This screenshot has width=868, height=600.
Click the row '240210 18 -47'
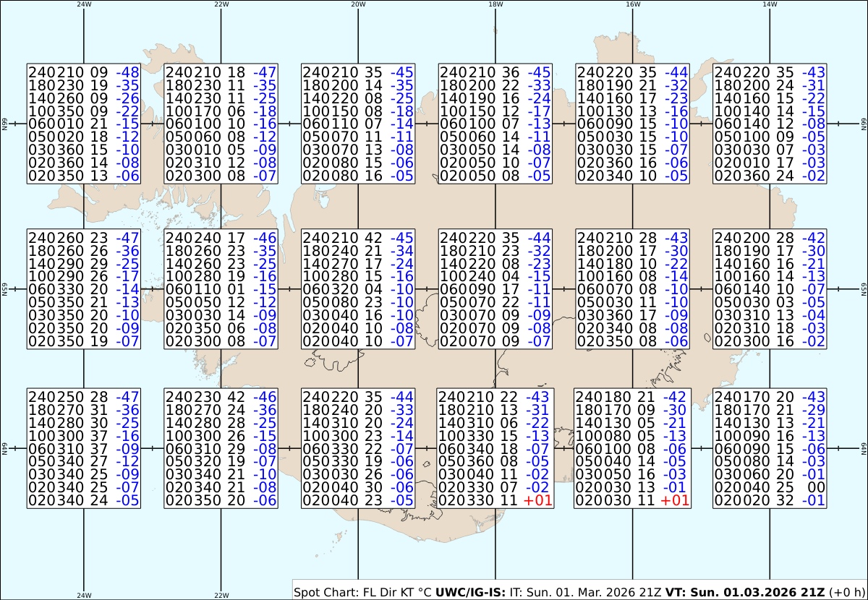pyautogui.click(x=221, y=72)
